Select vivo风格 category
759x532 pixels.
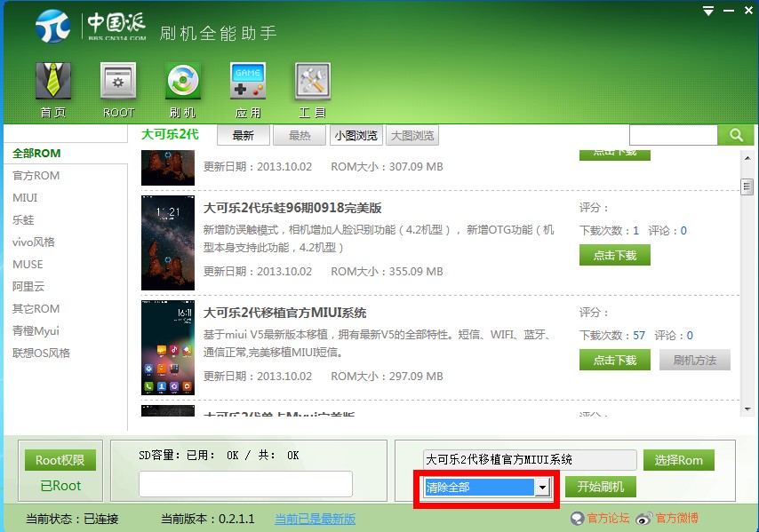point(34,242)
